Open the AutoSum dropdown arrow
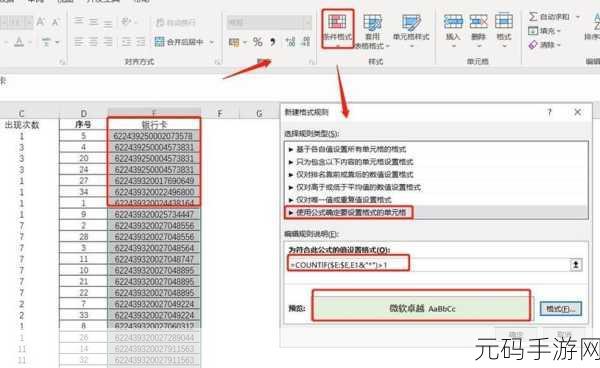The image size is (600, 368). (577, 17)
